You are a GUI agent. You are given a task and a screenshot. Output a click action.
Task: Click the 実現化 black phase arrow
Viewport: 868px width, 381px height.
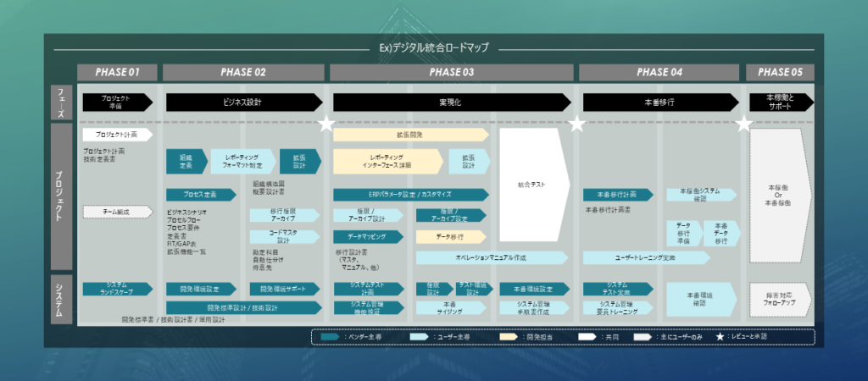pyautogui.click(x=451, y=102)
